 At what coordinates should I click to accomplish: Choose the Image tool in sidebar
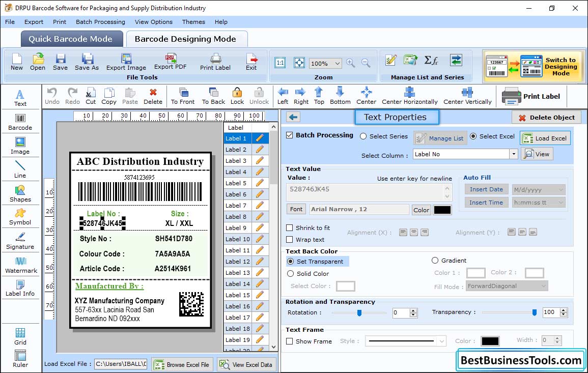click(20, 146)
